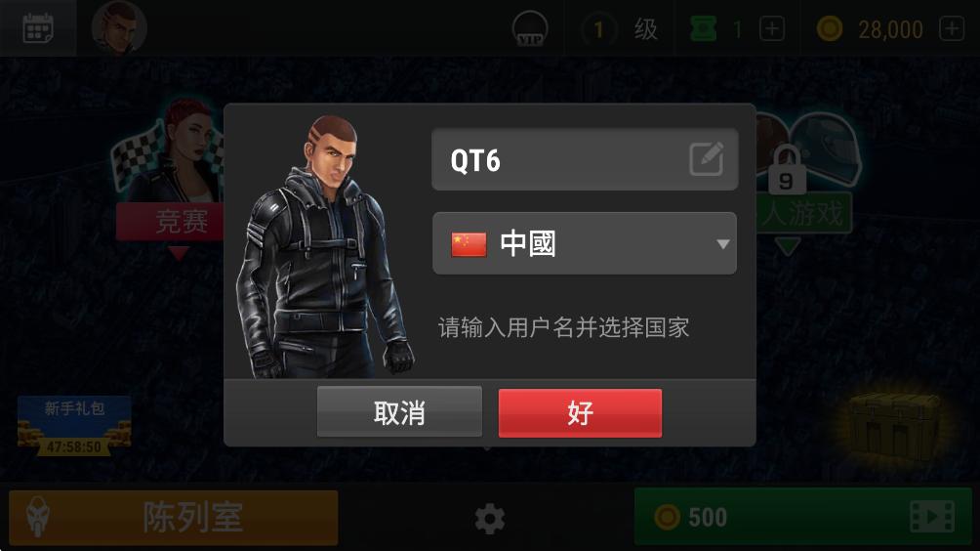
Task: Click the pencil edit icon beside QT6
Action: point(707,159)
